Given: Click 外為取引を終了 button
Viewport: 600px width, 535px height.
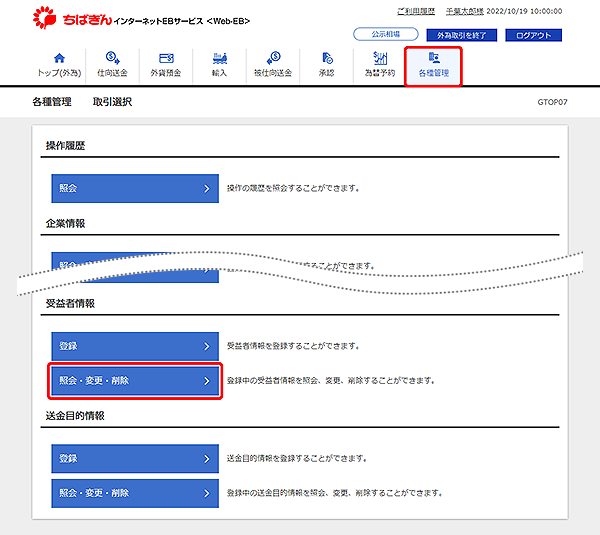Looking at the screenshot, I should (x=461, y=35).
